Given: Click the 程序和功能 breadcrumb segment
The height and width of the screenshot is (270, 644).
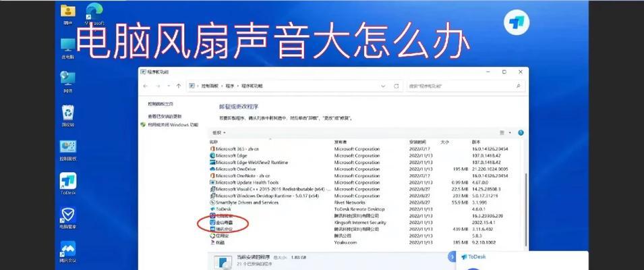Looking at the screenshot, I should point(252,86).
